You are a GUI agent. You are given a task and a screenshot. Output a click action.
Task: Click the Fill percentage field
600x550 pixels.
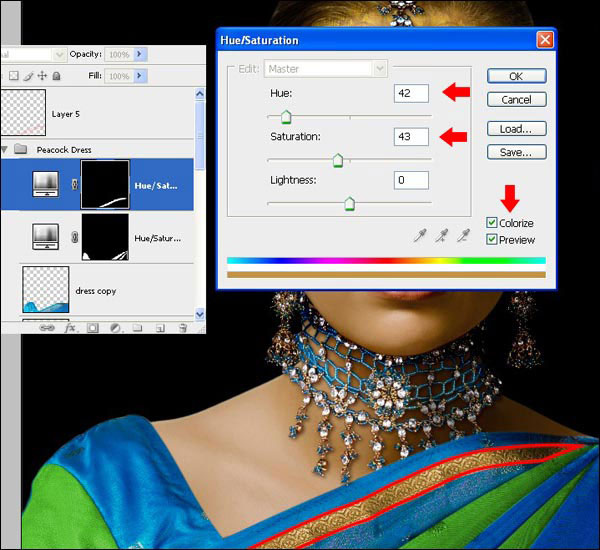(x=119, y=76)
